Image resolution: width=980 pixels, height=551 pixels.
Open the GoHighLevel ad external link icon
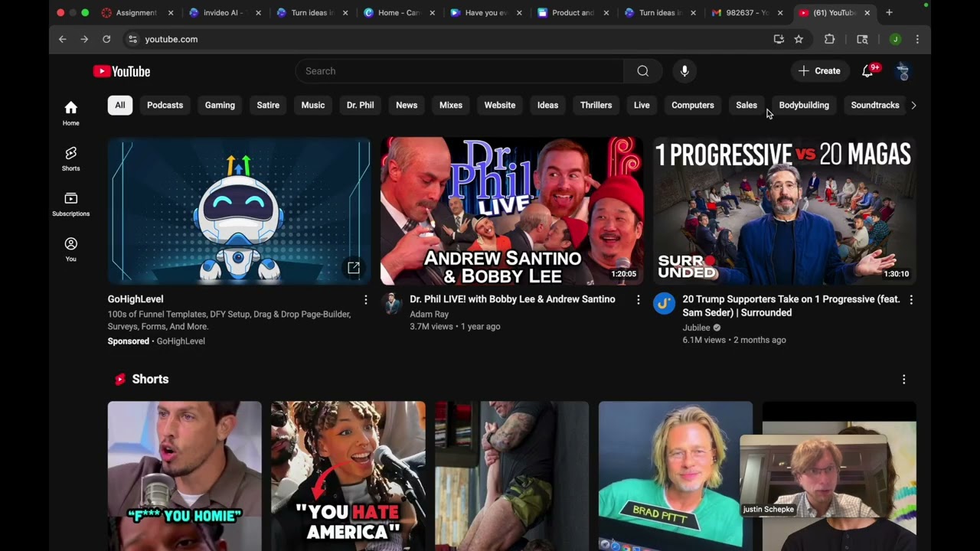(354, 268)
